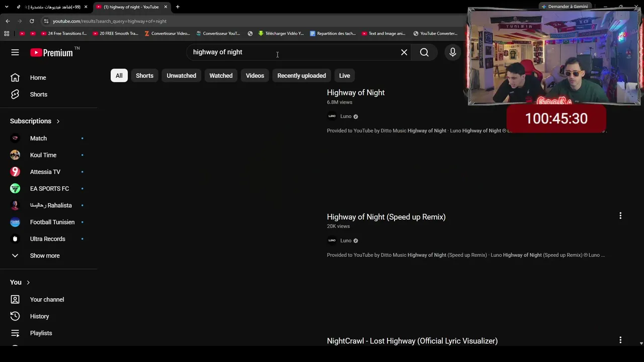
Task: Click the Demander à Gemini button
Action: [565, 7]
